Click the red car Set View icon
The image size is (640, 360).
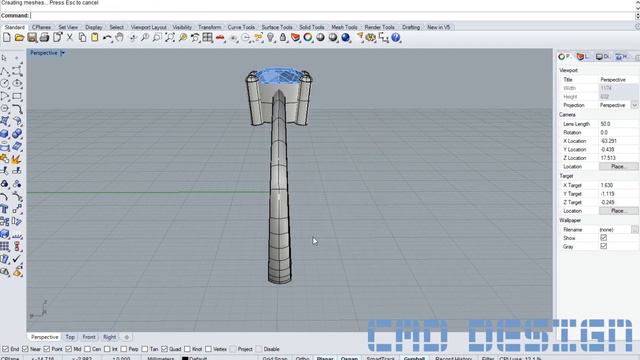[x=220, y=38]
